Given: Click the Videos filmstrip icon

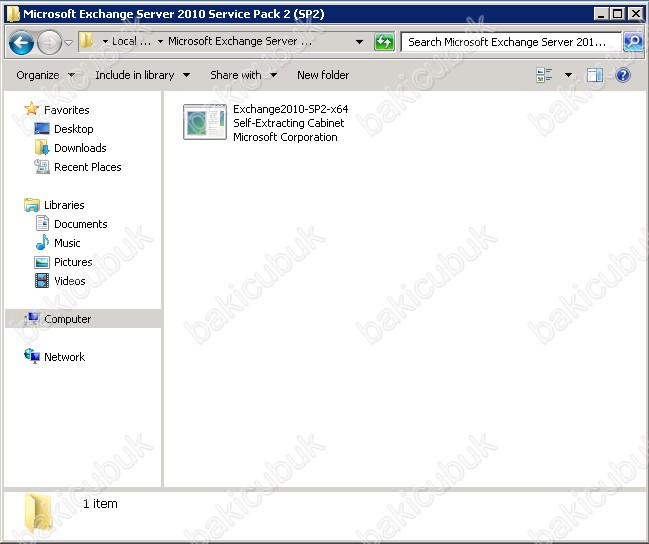Looking at the screenshot, I should [42, 281].
